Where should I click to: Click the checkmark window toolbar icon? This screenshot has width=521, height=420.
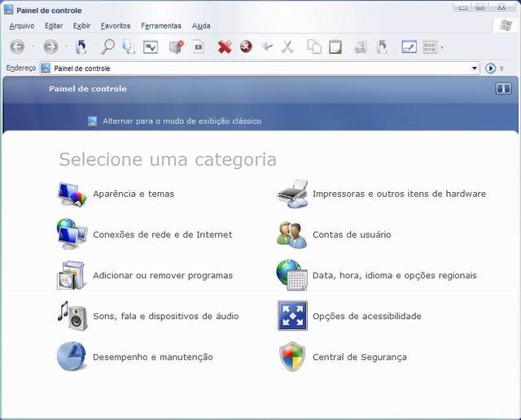pos(150,47)
